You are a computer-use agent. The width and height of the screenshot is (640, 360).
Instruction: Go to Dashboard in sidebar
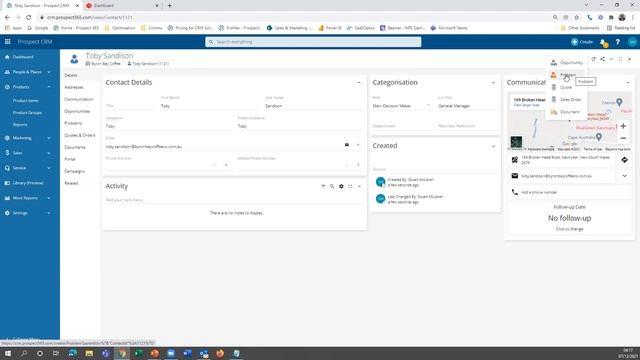(x=23, y=57)
